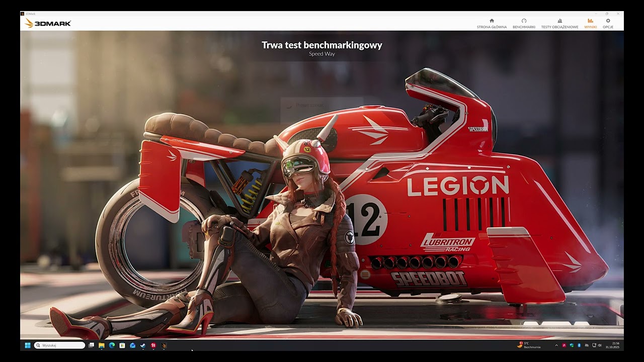
Task: Open the network status tray icon
Action: [594, 345]
